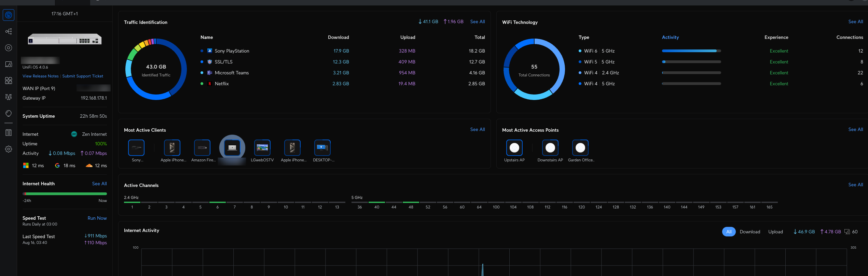
Task: Switch Internet Activity to Download
Action: click(x=750, y=232)
